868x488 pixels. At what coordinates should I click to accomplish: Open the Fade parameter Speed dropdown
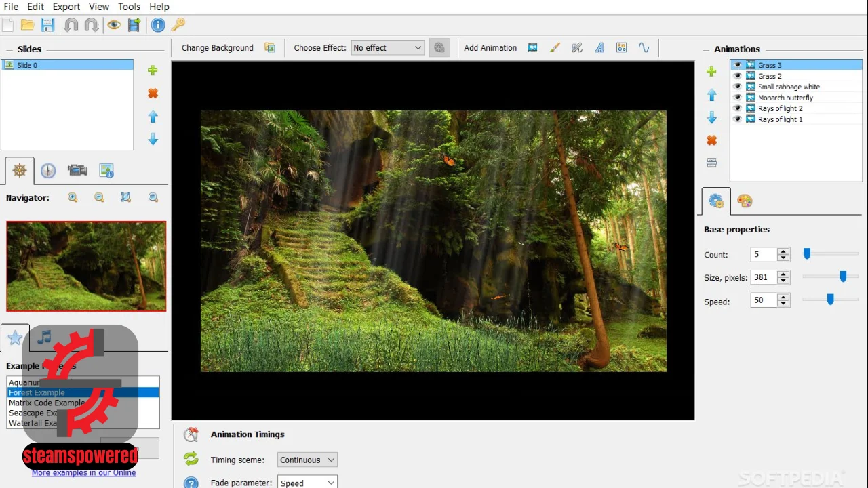coord(307,483)
